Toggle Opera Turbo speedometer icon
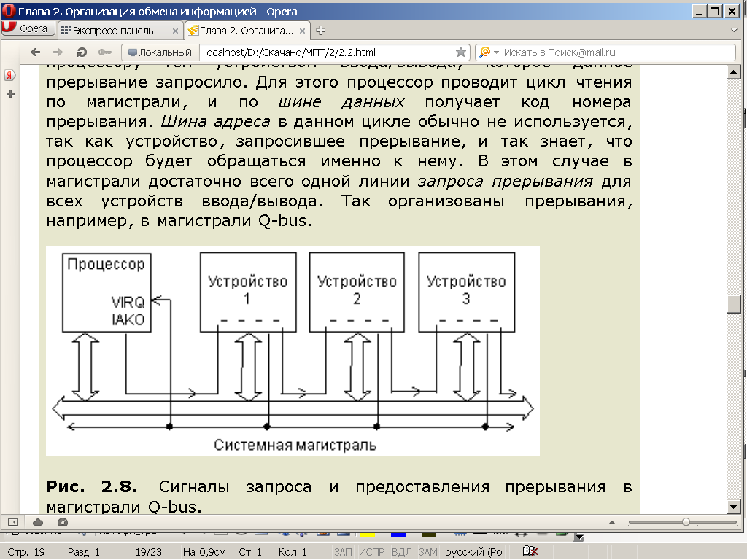The height and width of the screenshot is (560, 747). [x=63, y=522]
